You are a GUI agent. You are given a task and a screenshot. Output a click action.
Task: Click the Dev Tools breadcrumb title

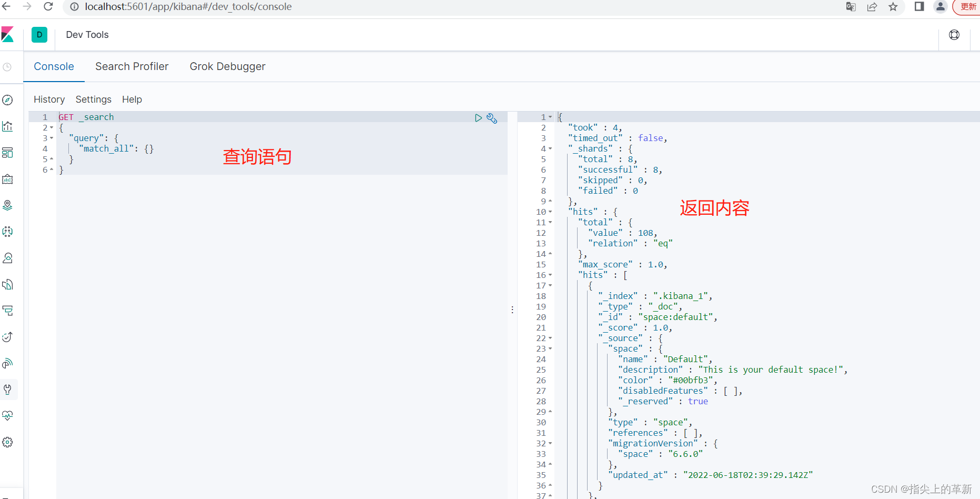[87, 35]
